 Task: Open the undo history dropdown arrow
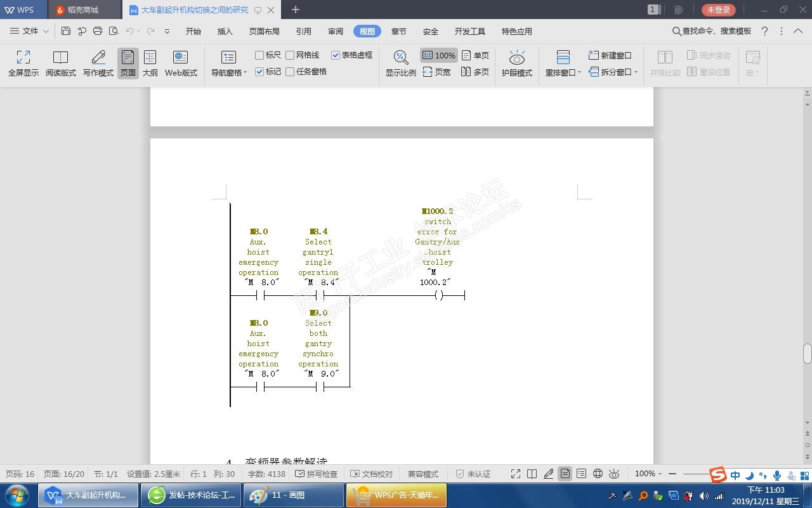point(140,31)
